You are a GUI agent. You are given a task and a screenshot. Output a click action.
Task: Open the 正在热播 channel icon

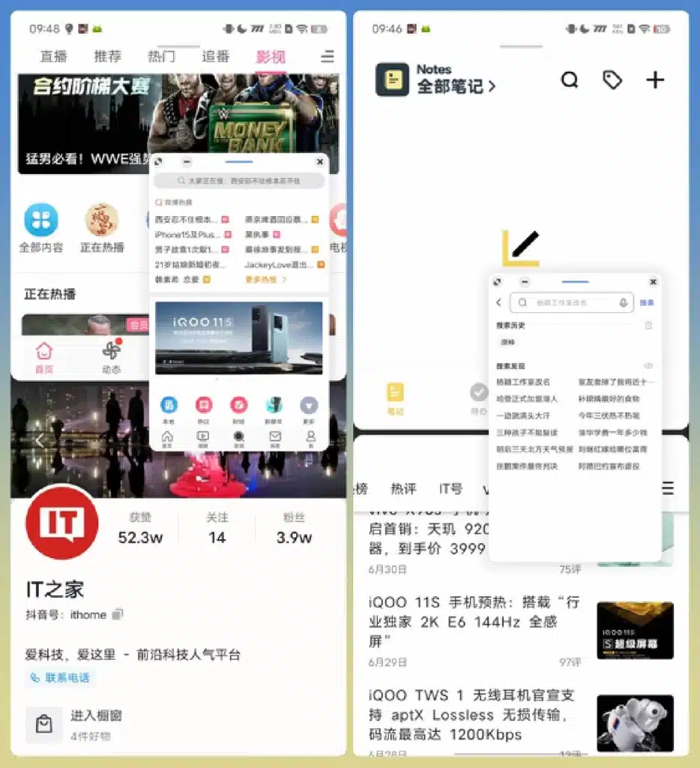coord(101,220)
